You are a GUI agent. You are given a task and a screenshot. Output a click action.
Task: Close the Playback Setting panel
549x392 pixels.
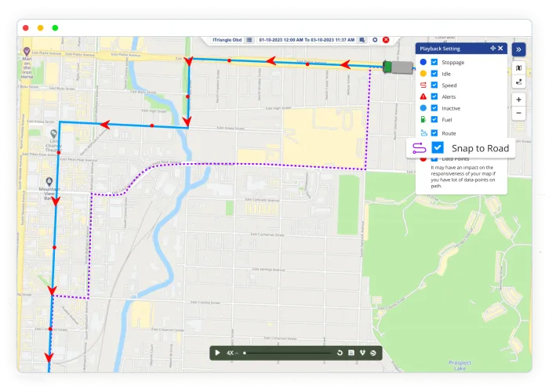[500, 48]
